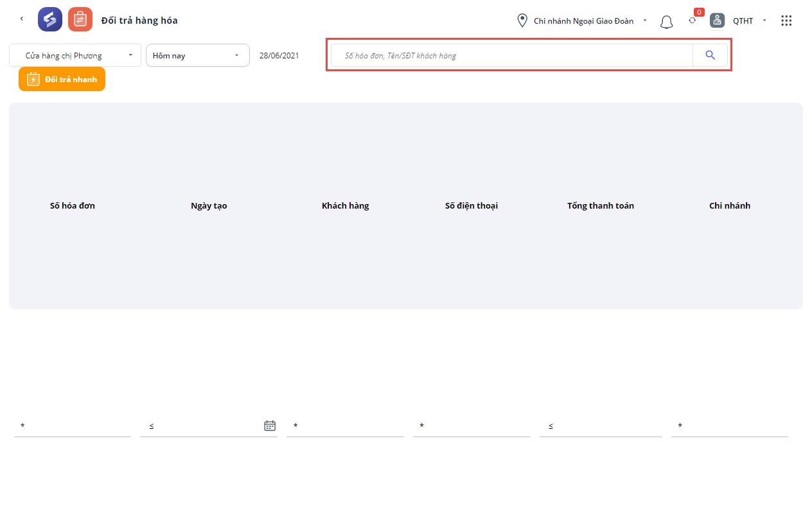This screenshot has width=812, height=518.
Task: Sort by the Khách hàng column header
Action: (346, 206)
